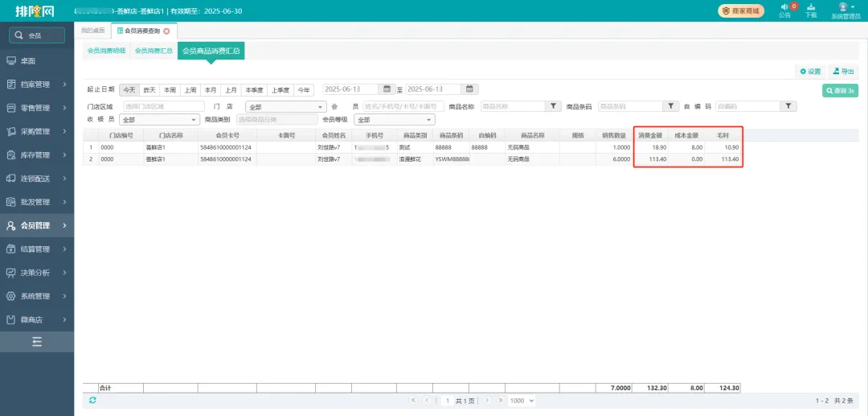Click the 查询 search button
The width and height of the screenshot is (868, 416).
[839, 91]
